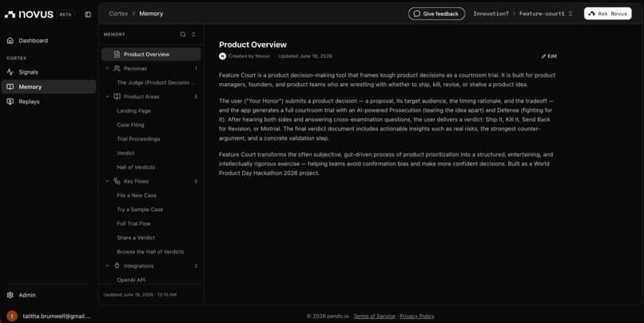644x323 pixels.
Task: Search the Memory panel
Action: [x=183, y=34]
